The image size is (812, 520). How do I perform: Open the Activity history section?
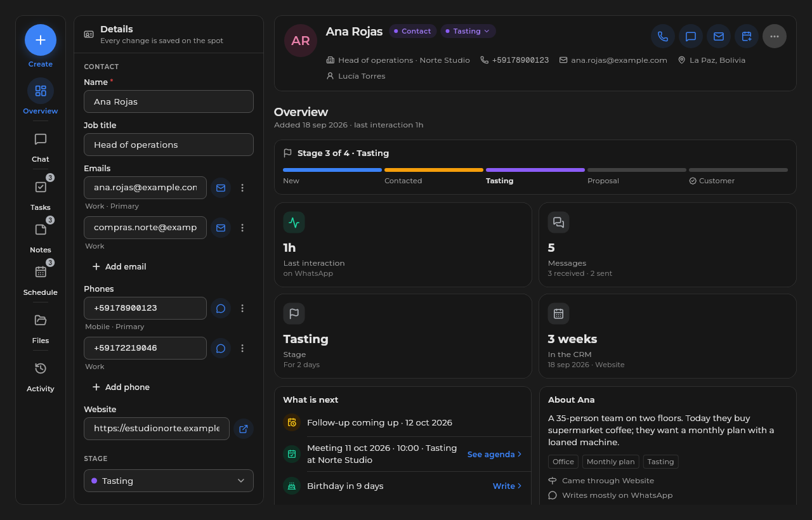tap(41, 376)
